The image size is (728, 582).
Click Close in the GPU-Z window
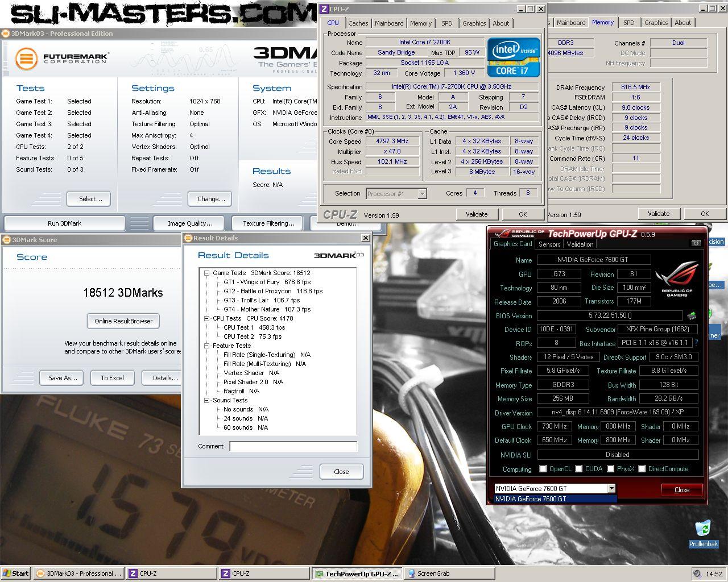coord(682,489)
